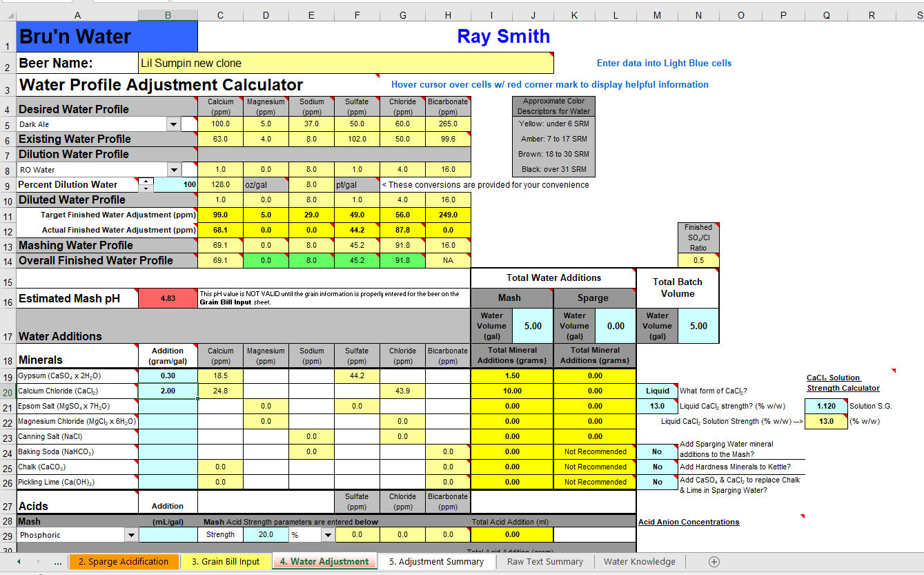Viewport: 924px width, 575px height.
Task: Select the Estimated Mash pH value 4.83
Action: pos(168,298)
